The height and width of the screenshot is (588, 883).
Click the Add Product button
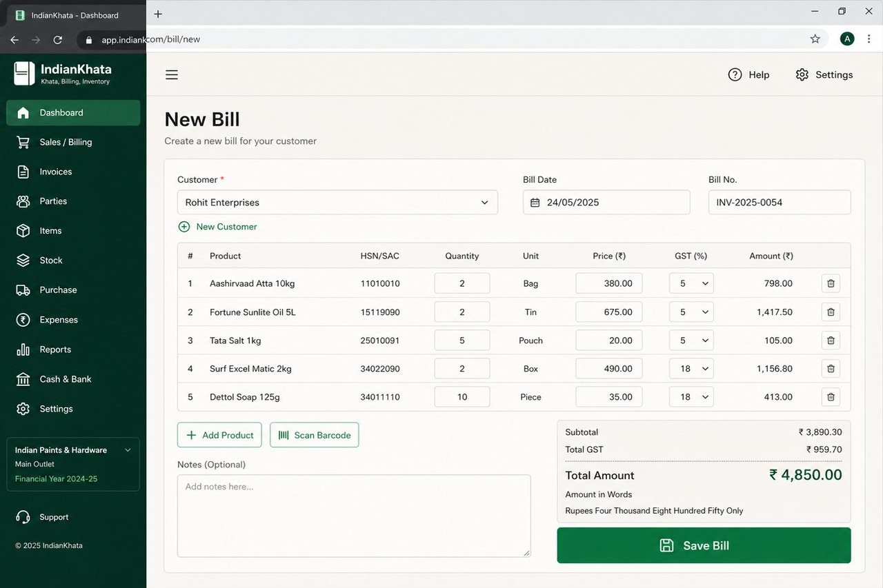point(219,435)
